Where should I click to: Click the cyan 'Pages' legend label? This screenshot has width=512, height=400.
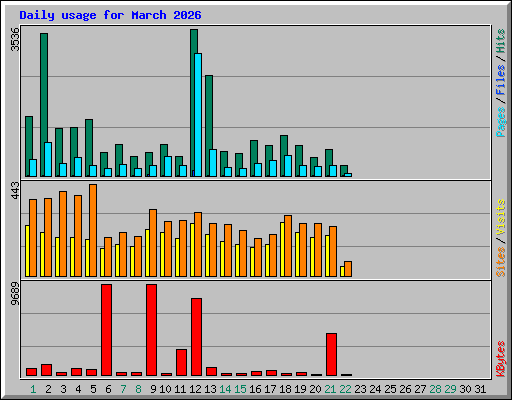501,122
